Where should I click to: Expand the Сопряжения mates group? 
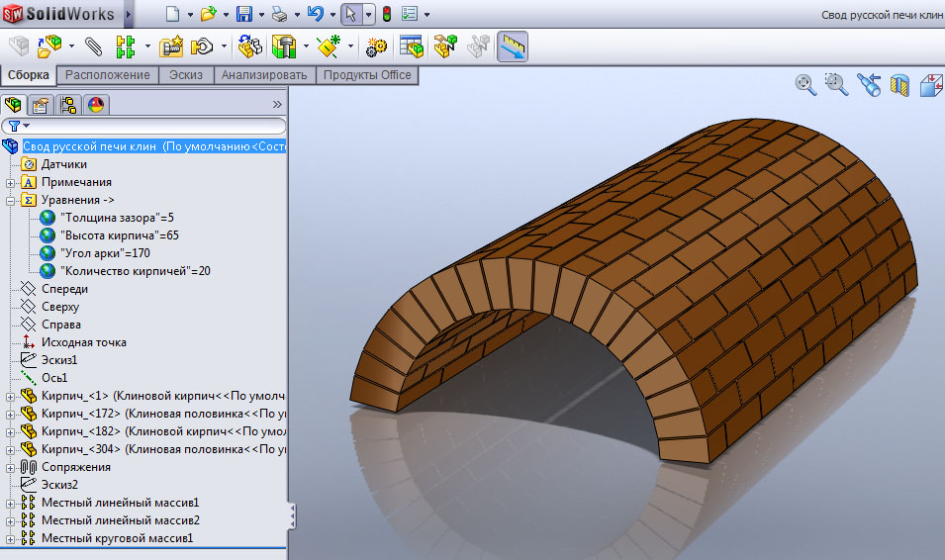tap(11, 467)
